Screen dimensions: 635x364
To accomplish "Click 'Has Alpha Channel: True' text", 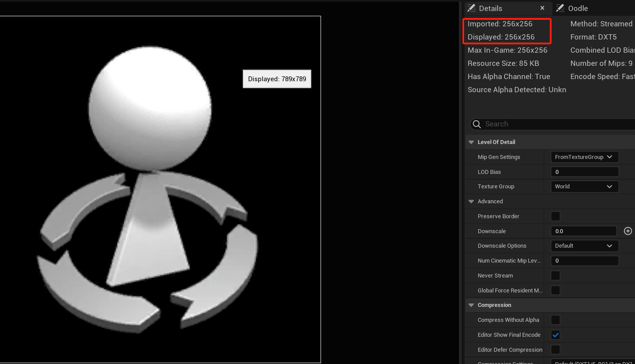I will 509,76.
